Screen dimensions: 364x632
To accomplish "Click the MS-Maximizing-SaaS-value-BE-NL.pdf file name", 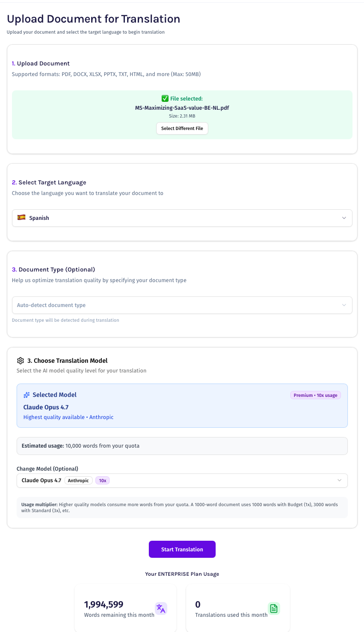I will pos(182,107).
